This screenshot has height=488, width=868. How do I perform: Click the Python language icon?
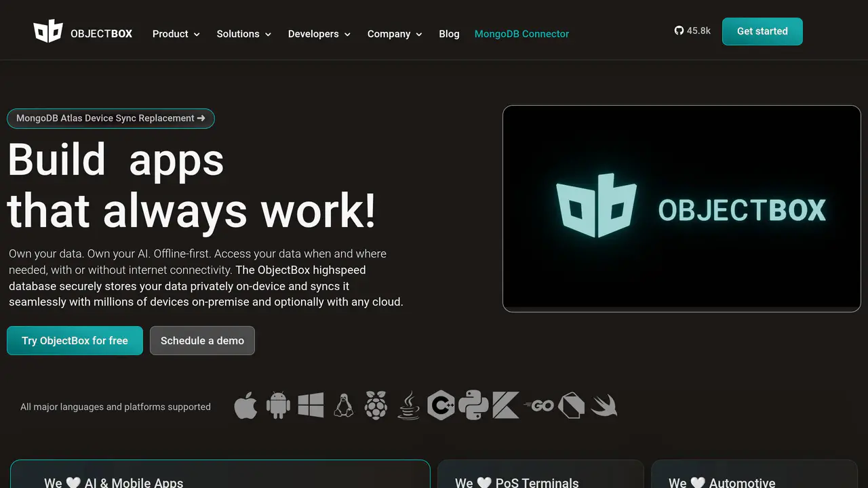(473, 405)
